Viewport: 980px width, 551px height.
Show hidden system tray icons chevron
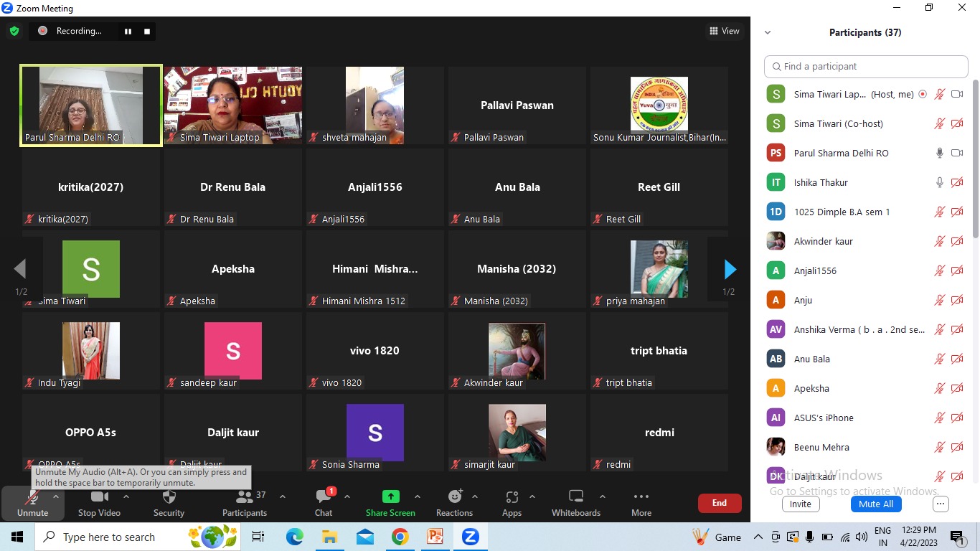point(758,537)
